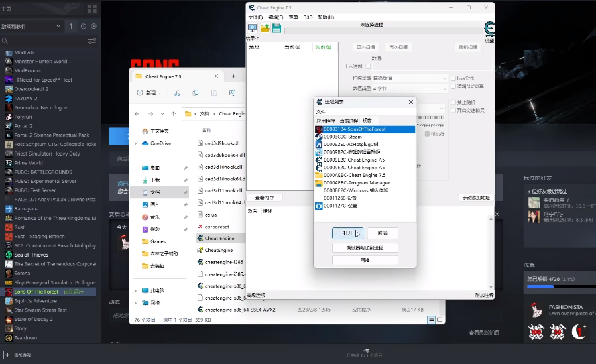This screenshot has height=364, width=596.
Task: Switch Explorer to large thumbnails view icon
Action: (x=440, y=320)
